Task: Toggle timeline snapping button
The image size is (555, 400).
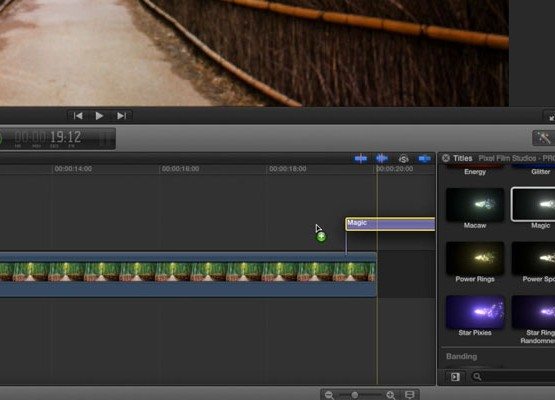Action: (x=424, y=159)
